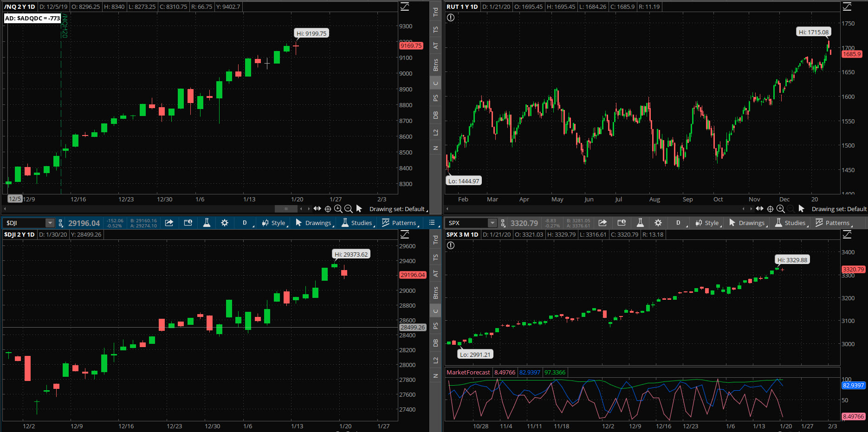The height and width of the screenshot is (432, 868).
Task: Open PS tab in /NQ chart sidebar
Action: [x=435, y=98]
